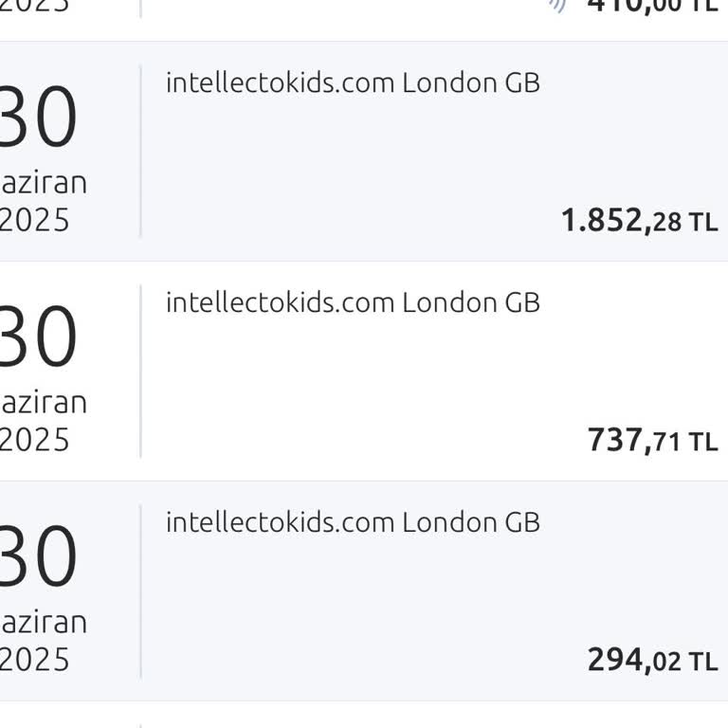Click the year 2025 in the topmost row
Screen dimensions: 728x728
coord(35,5)
